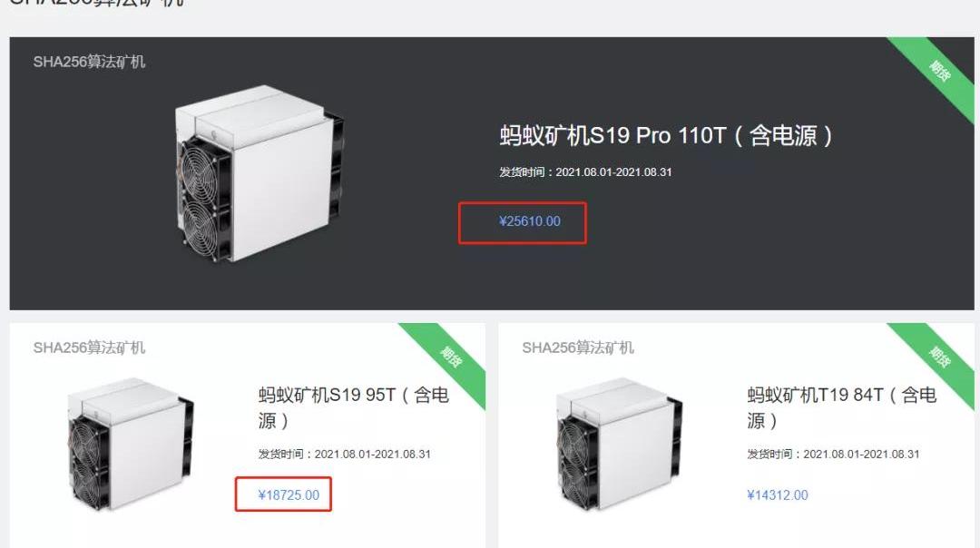Click SHA256算法矿机 label on S19 95T card
980x548 pixels.
click(x=89, y=347)
